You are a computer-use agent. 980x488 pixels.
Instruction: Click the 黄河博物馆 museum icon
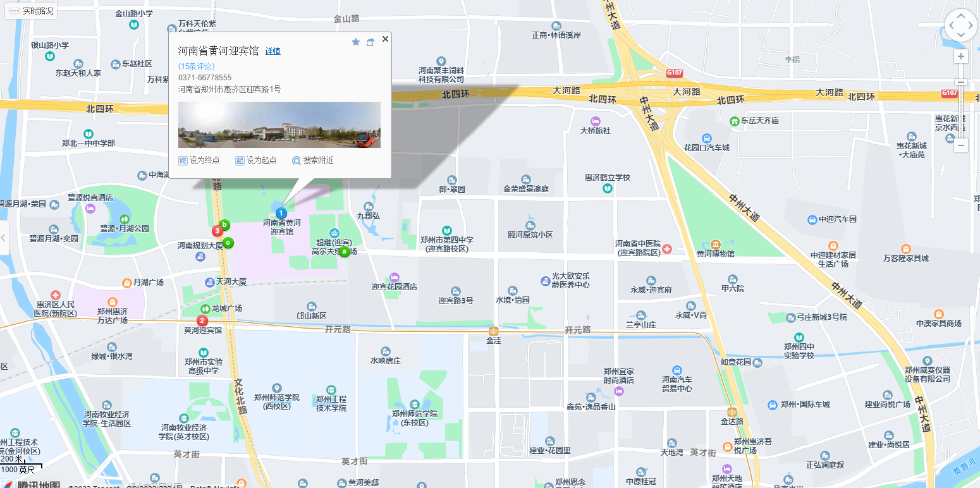point(715,244)
